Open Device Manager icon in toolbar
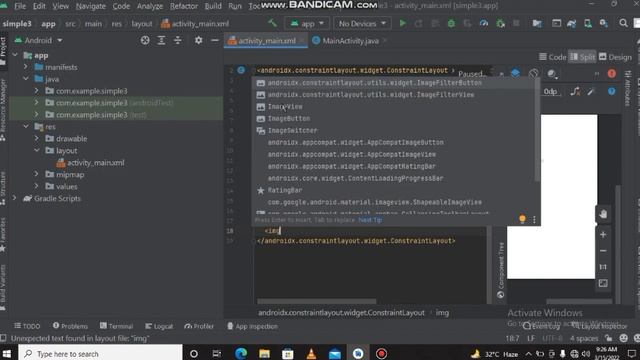The height and width of the screenshot is (360, 640). (588, 23)
